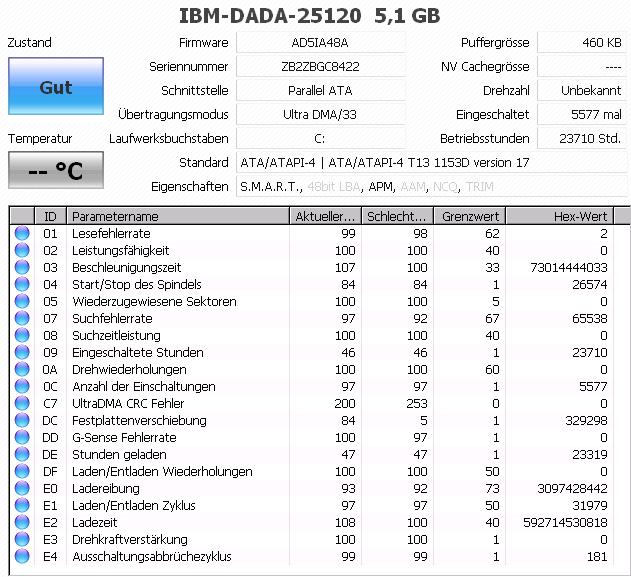The width and height of the screenshot is (631, 577).
Task: Sort by the ID column header
Action: click(x=50, y=216)
